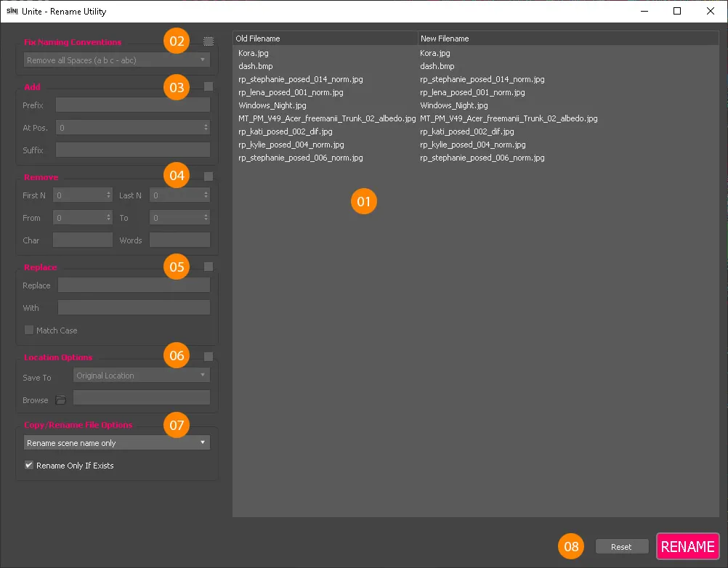Select rp_stephanie_posed_006_norm.jpg in Old Filename column
The height and width of the screenshot is (568, 728).
click(x=300, y=158)
